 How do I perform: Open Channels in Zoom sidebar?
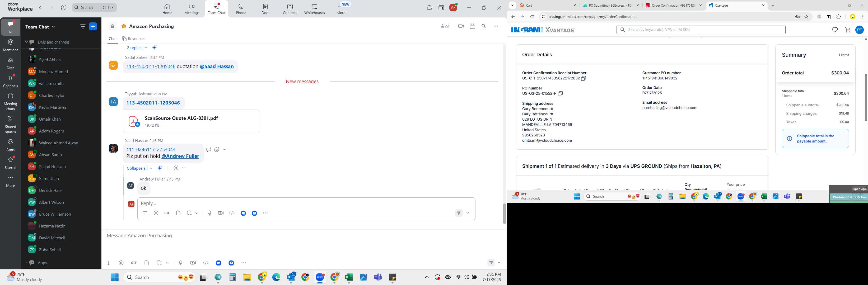tap(11, 81)
